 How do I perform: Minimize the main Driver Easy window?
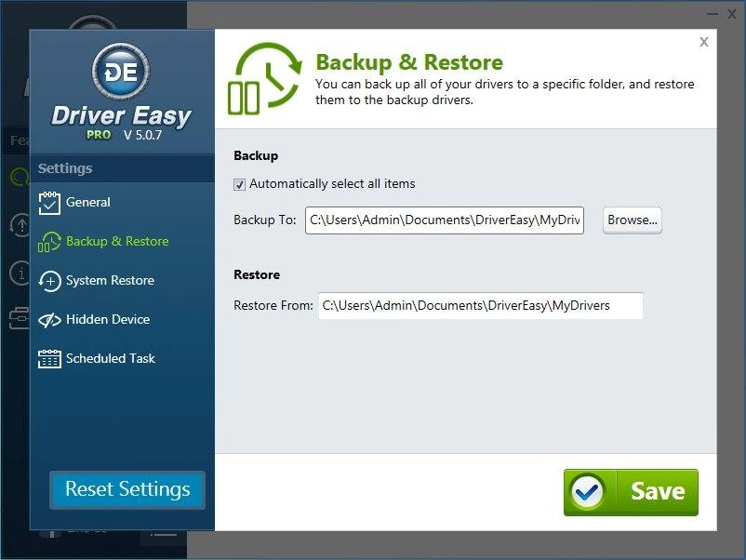click(x=713, y=14)
